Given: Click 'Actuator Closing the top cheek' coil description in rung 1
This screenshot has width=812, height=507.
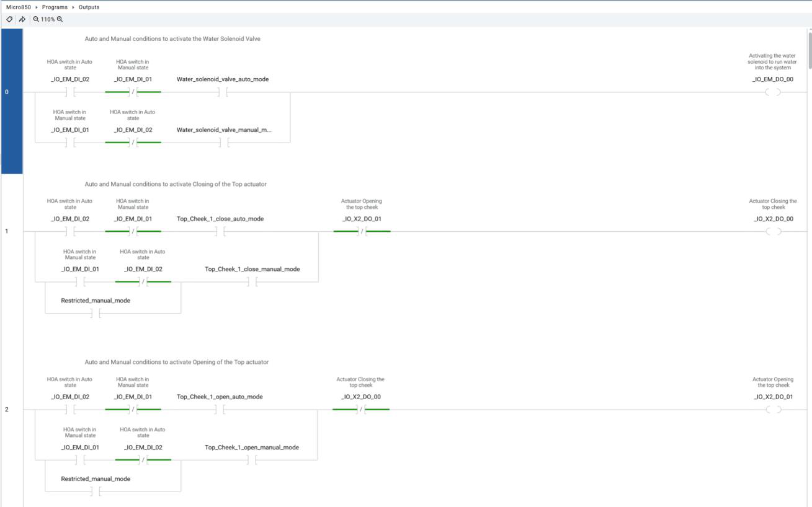Looking at the screenshot, I should point(773,205).
